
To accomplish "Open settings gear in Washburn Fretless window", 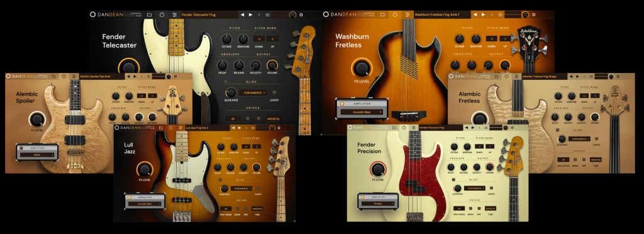I will click(x=534, y=14).
